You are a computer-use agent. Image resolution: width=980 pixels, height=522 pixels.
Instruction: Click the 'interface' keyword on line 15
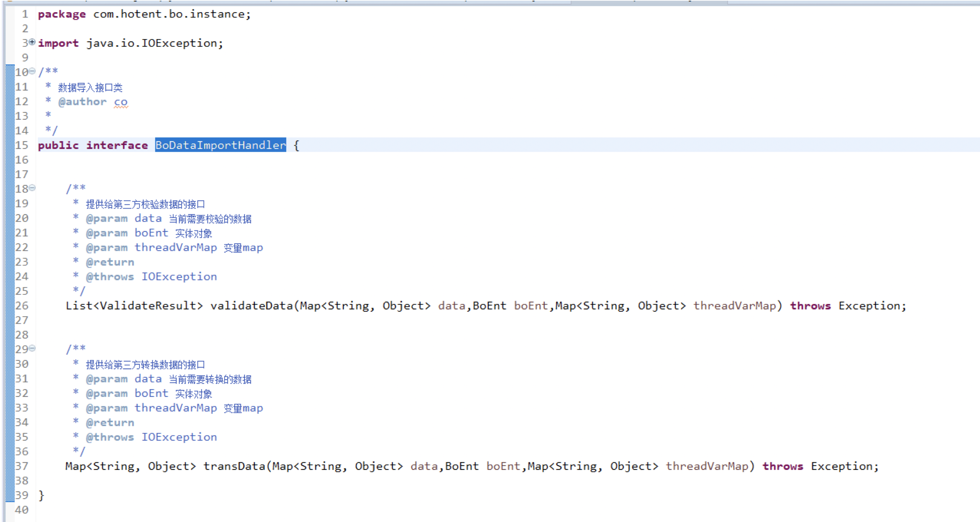pyautogui.click(x=117, y=145)
